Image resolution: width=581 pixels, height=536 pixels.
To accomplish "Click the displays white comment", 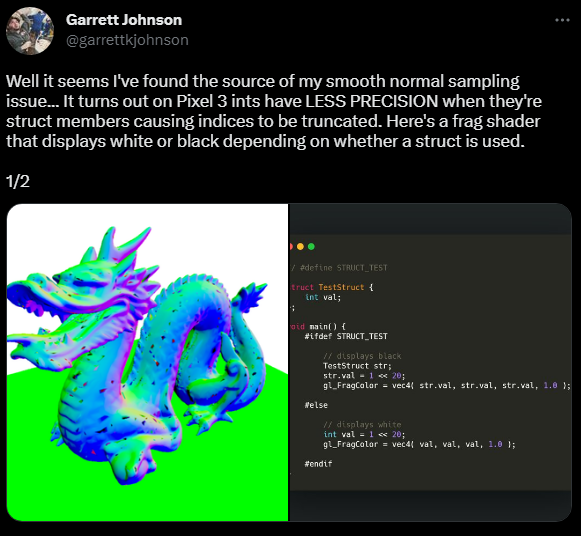I will (x=362, y=425).
